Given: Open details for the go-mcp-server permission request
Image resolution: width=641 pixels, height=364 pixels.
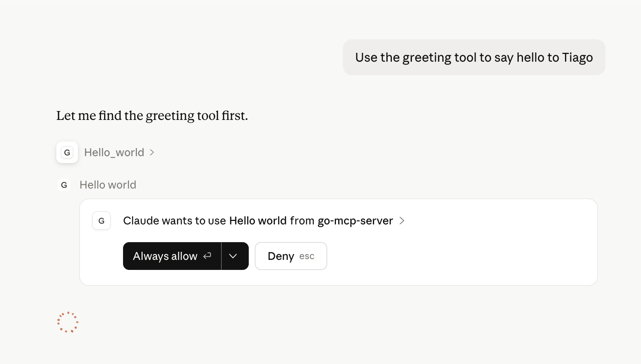Looking at the screenshot, I should (402, 221).
